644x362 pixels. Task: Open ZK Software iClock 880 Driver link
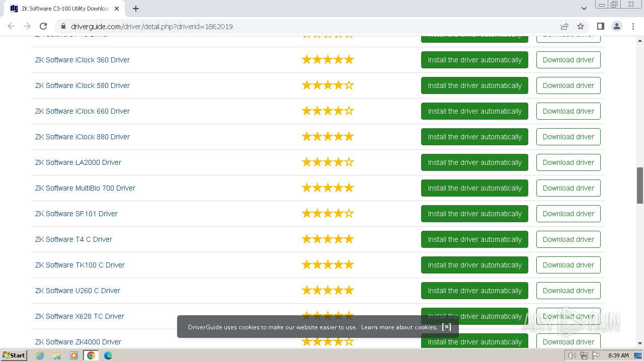83,137
